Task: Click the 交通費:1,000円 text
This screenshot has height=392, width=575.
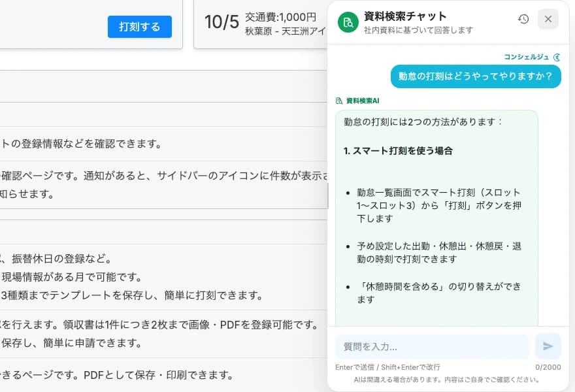Action: (x=280, y=17)
